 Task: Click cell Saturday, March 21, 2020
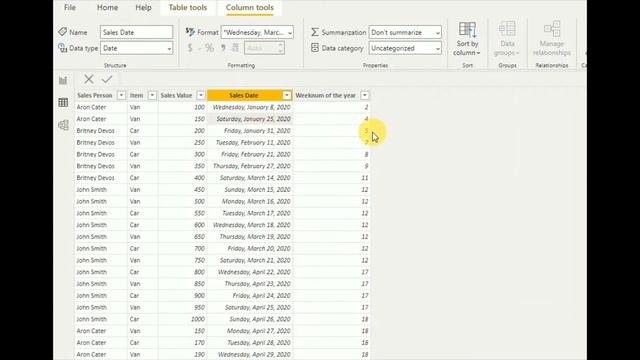(x=250, y=260)
